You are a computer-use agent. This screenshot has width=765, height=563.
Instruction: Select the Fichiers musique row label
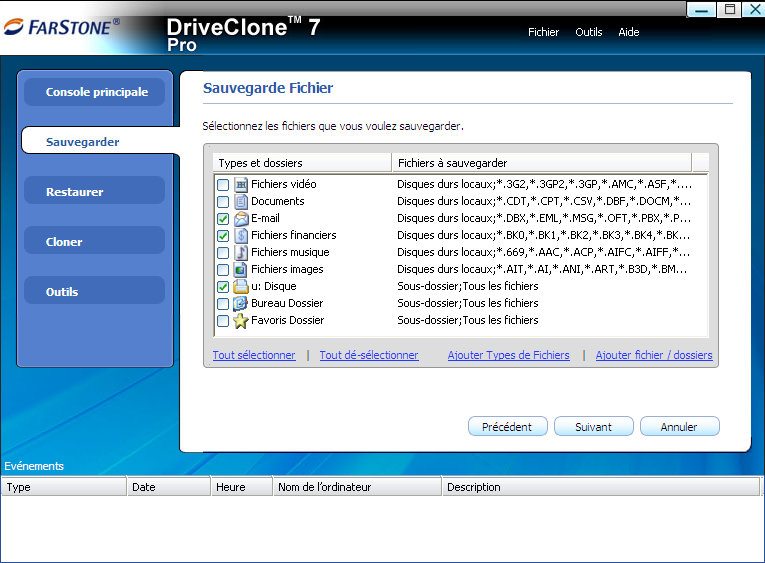(290, 253)
